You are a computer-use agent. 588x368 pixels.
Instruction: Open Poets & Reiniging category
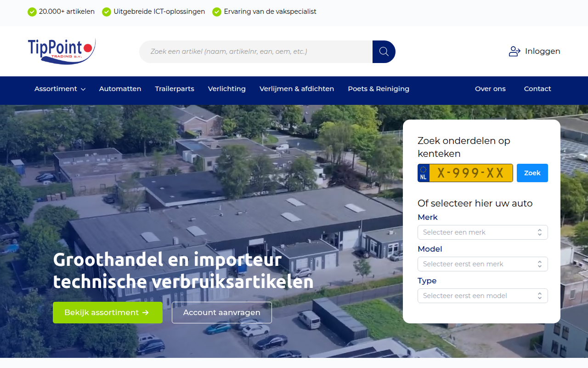click(379, 89)
